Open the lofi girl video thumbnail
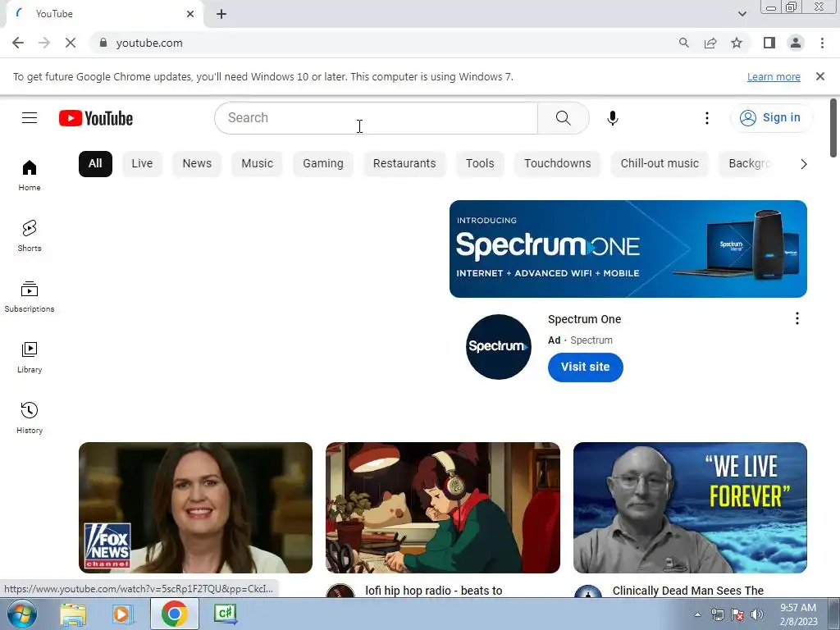The image size is (840, 630). 442,507
